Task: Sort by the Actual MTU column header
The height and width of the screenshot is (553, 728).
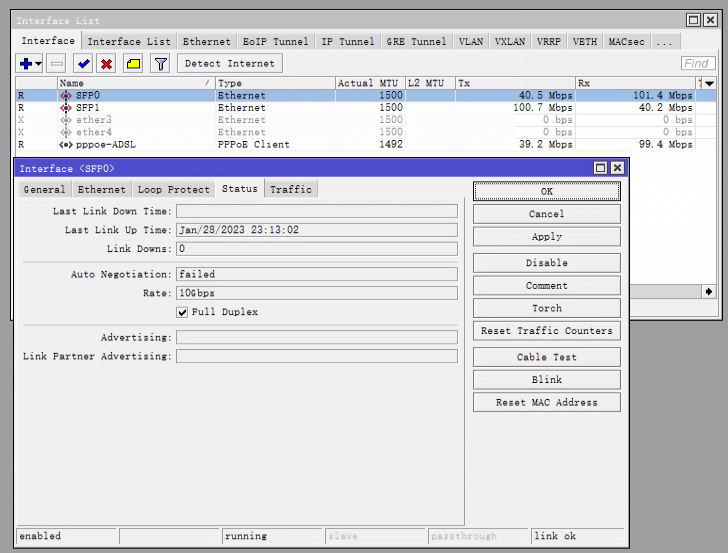Action: click(x=370, y=83)
